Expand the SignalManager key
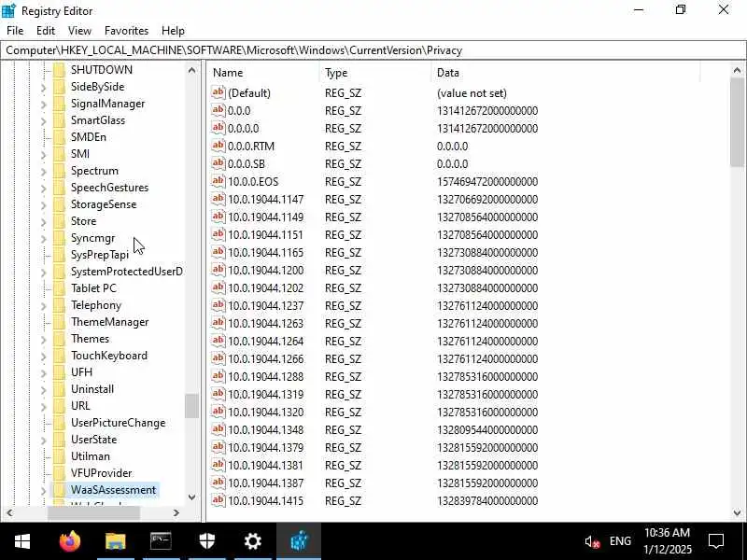The width and height of the screenshot is (747, 560). point(43,105)
